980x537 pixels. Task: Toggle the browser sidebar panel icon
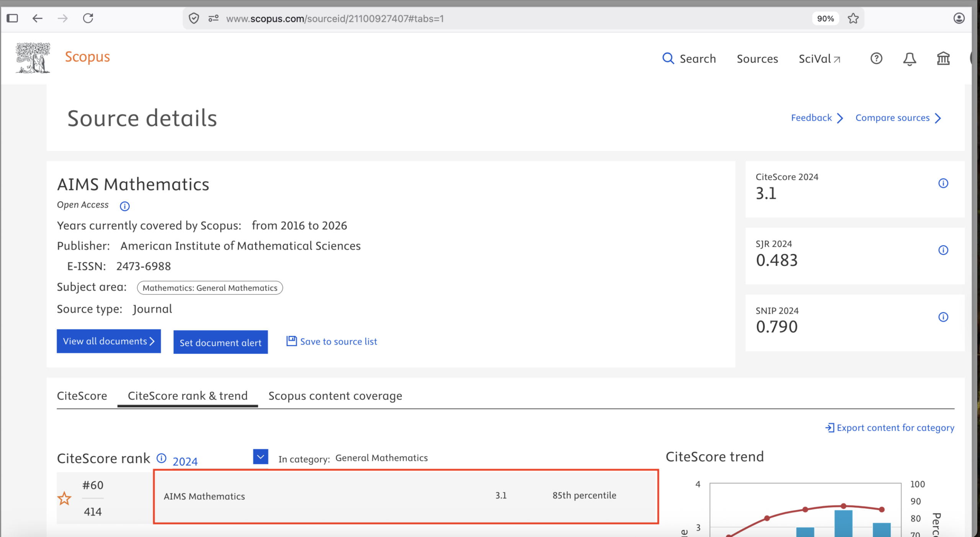[x=12, y=18]
